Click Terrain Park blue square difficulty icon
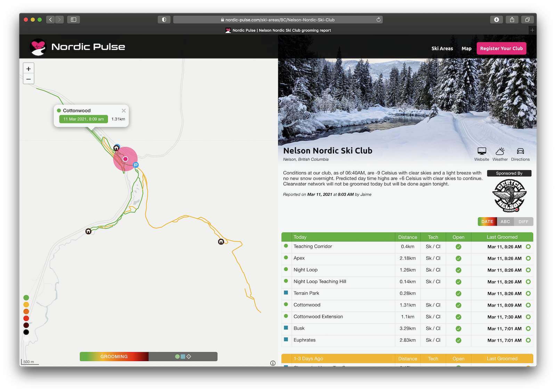556x392 pixels. click(x=286, y=293)
